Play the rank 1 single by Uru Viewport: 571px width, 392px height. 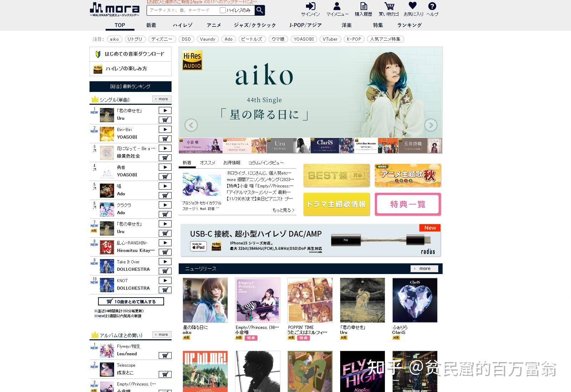click(x=165, y=110)
